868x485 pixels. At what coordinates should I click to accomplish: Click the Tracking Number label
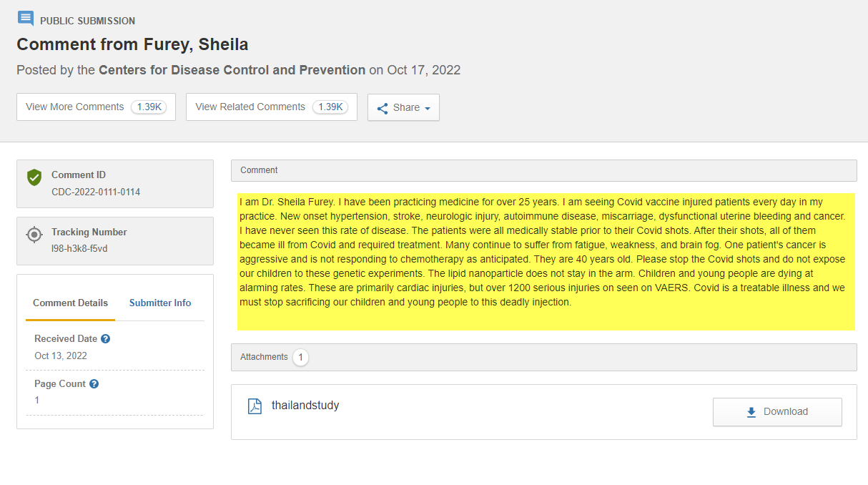pos(89,232)
